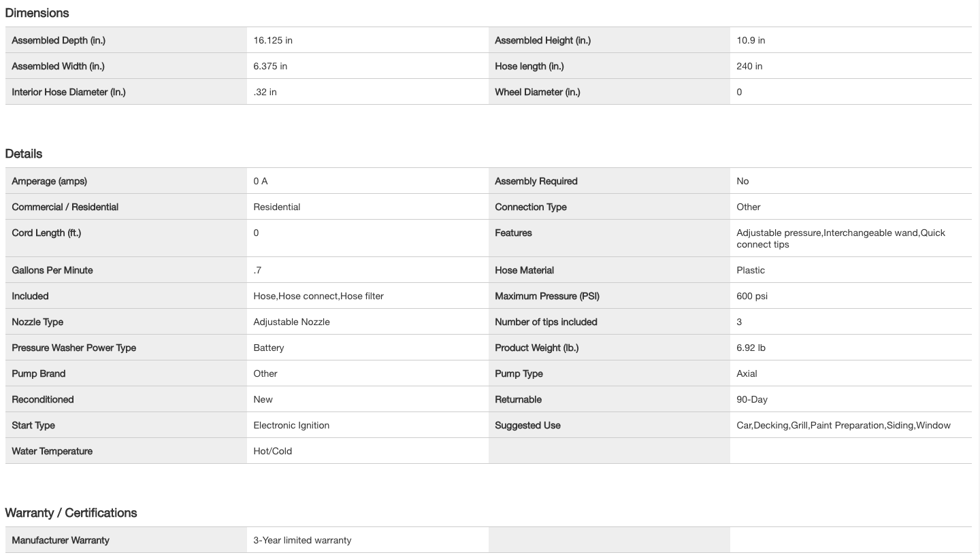This screenshot has height=555, width=980.
Task: Click the Dimensions section heading
Action: [37, 13]
